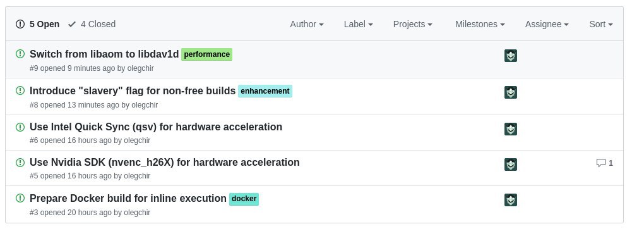Open the Sort dropdown
This screenshot has height=236, width=644.
point(601,24)
